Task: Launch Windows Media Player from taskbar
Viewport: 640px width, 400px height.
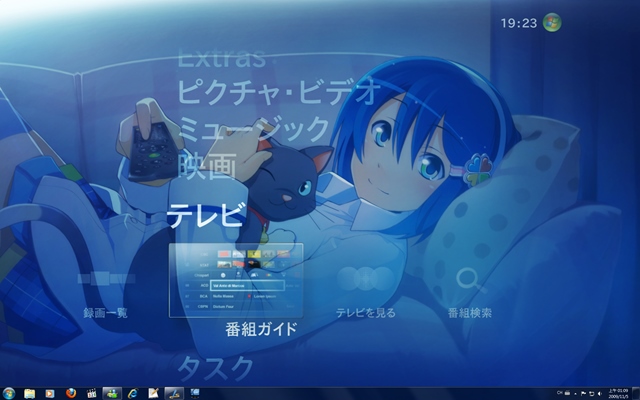Action: click(50, 393)
